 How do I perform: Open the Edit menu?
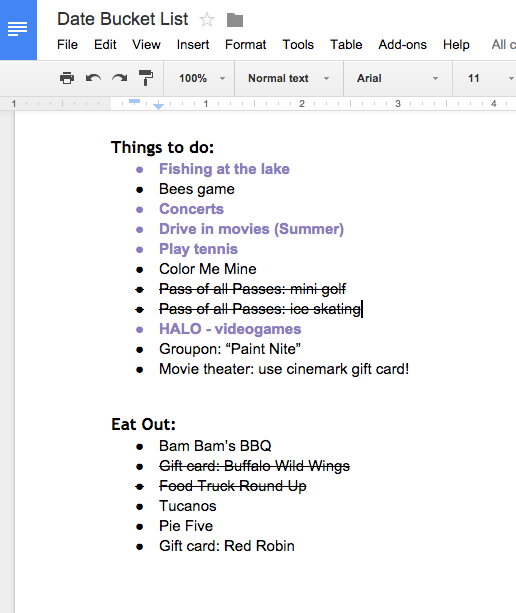105,45
